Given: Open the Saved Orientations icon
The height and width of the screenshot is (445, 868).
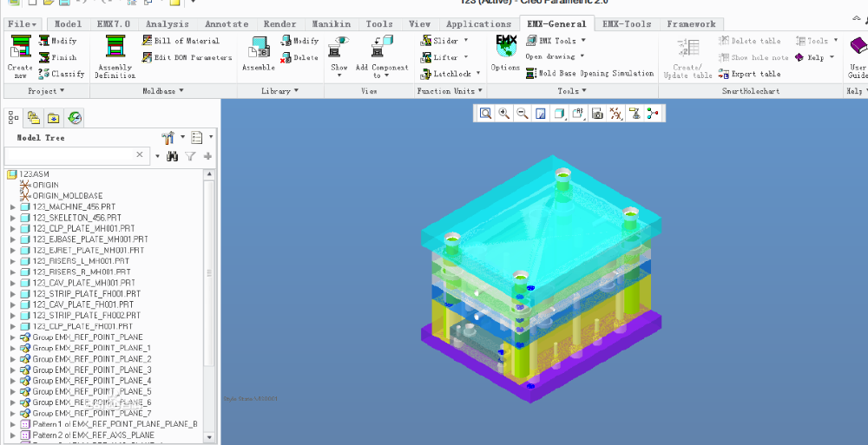Looking at the screenshot, I should 578,114.
